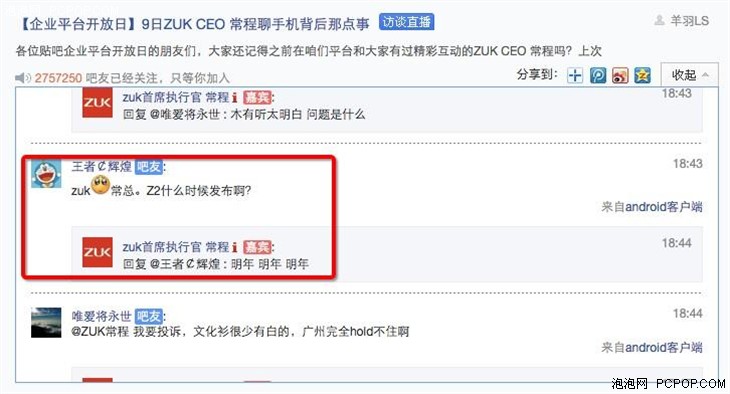Open the 羊羽LS user profile icon
730x394 pixels.
click(x=659, y=20)
